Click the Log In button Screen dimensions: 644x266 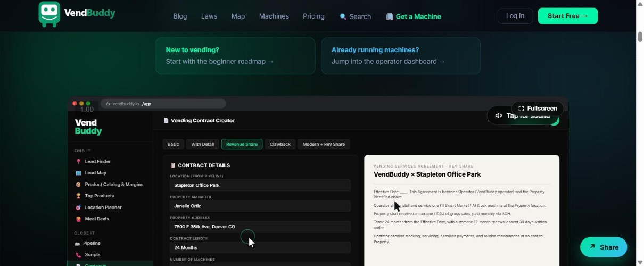click(x=515, y=16)
